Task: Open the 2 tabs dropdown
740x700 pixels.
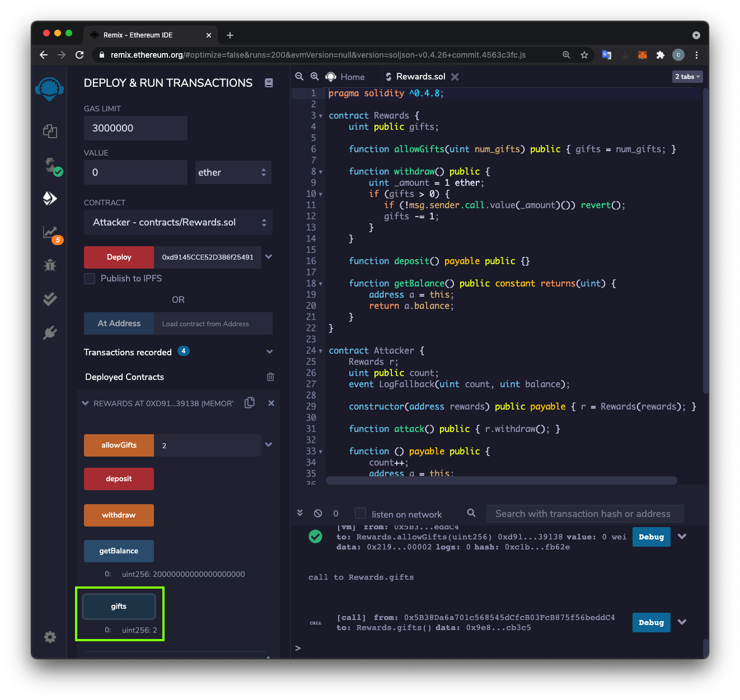Action: tap(687, 77)
